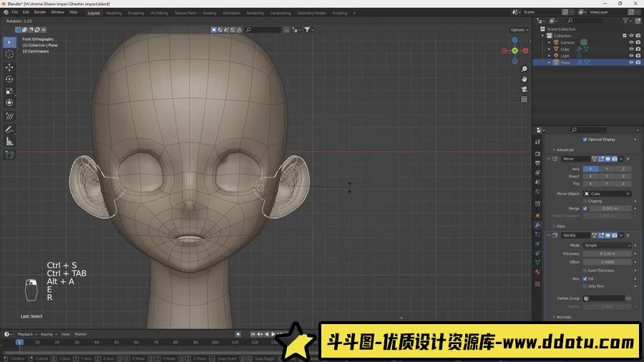Open the Tool properties tab icon

pyautogui.click(x=537, y=142)
